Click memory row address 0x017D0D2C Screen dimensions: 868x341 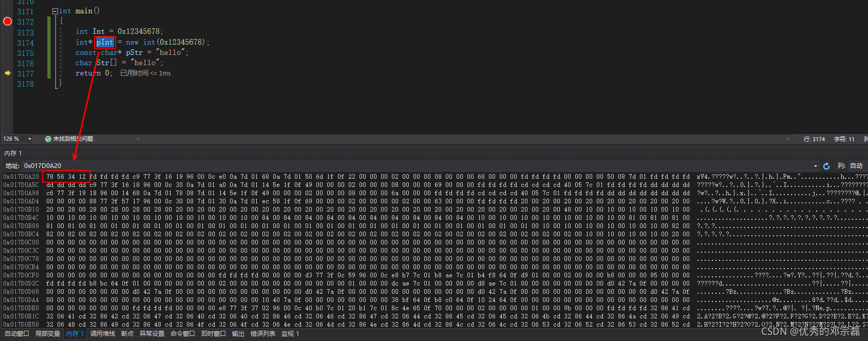21,283
